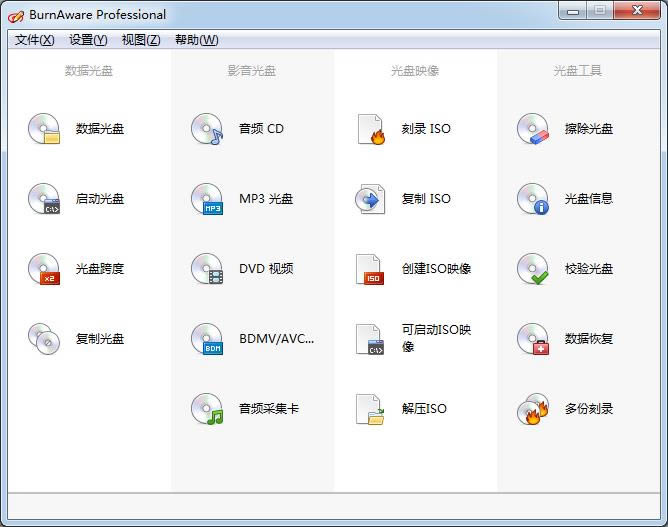Click the 复制光盘 label
The width and height of the screenshot is (668, 527).
click(100, 339)
